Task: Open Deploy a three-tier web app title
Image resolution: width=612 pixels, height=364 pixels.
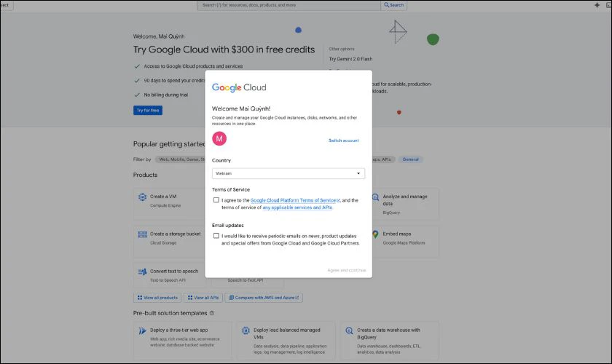Action: [x=179, y=330]
